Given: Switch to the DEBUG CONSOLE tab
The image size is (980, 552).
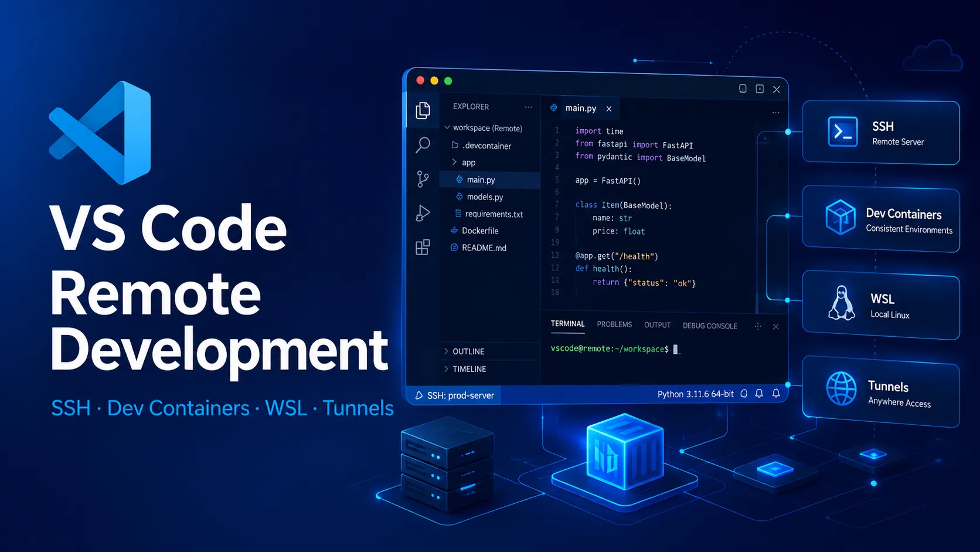Looking at the screenshot, I should tap(710, 326).
